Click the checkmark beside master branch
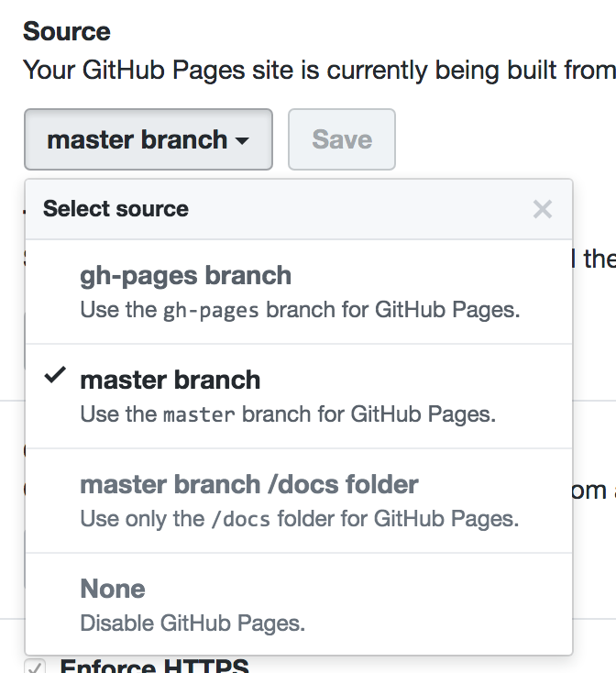Screen dimensions: 616x673 [55, 375]
